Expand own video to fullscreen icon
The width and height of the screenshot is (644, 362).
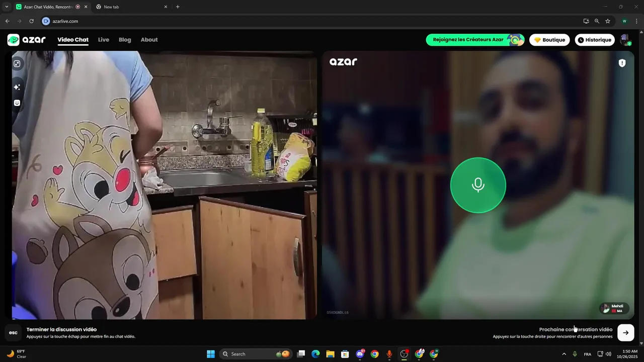pos(17,64)
